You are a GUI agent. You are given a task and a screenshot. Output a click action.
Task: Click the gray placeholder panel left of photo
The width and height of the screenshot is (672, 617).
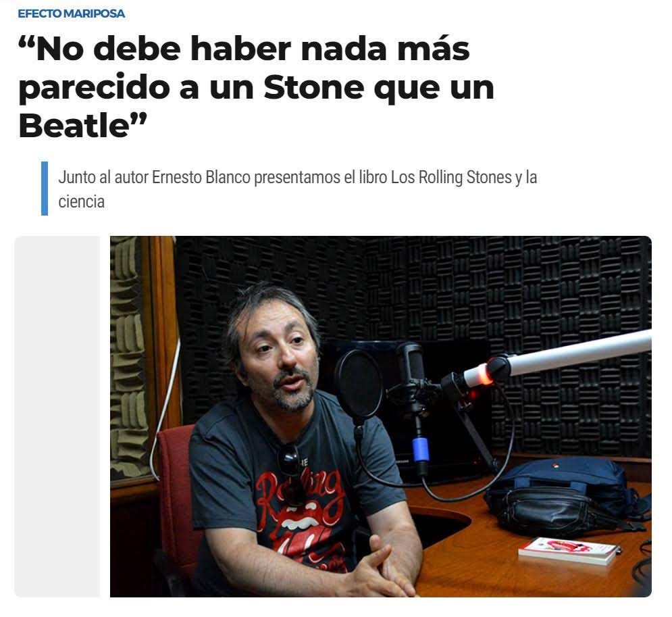pyautogui.click(x=57, y=416)
